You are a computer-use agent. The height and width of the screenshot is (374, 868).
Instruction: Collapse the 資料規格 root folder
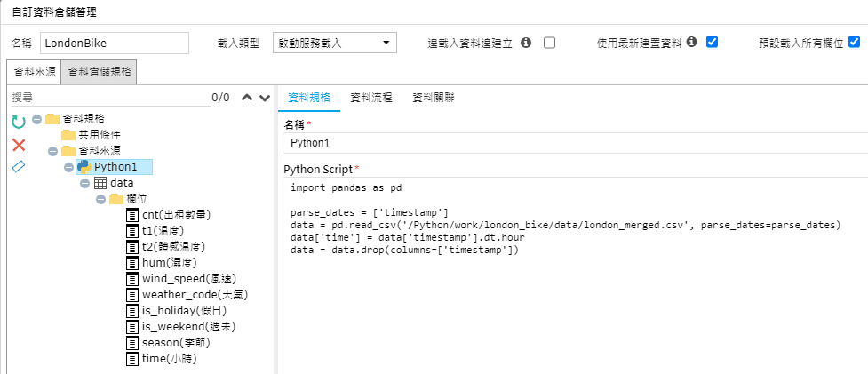tap(37, 119)
